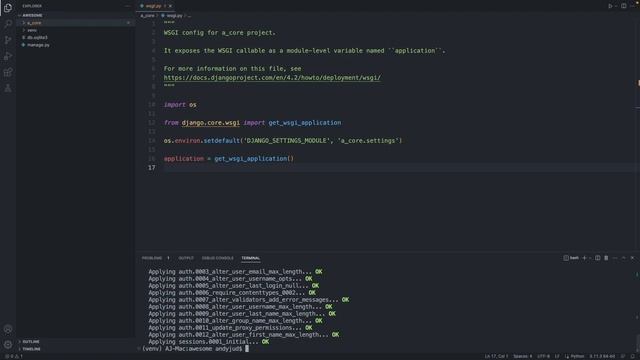Click the get_wsgi_application import name
Viewport: 640px width, 360px height.
[x=304, y=122]
